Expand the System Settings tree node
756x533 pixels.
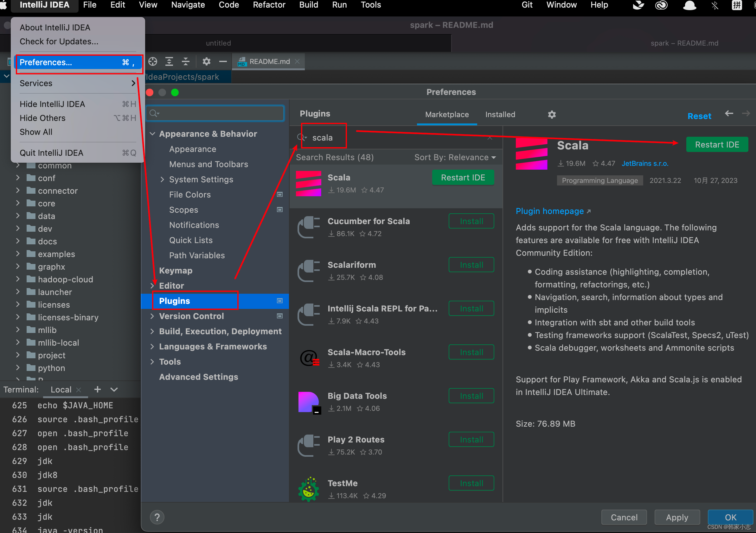coord(162,179)
